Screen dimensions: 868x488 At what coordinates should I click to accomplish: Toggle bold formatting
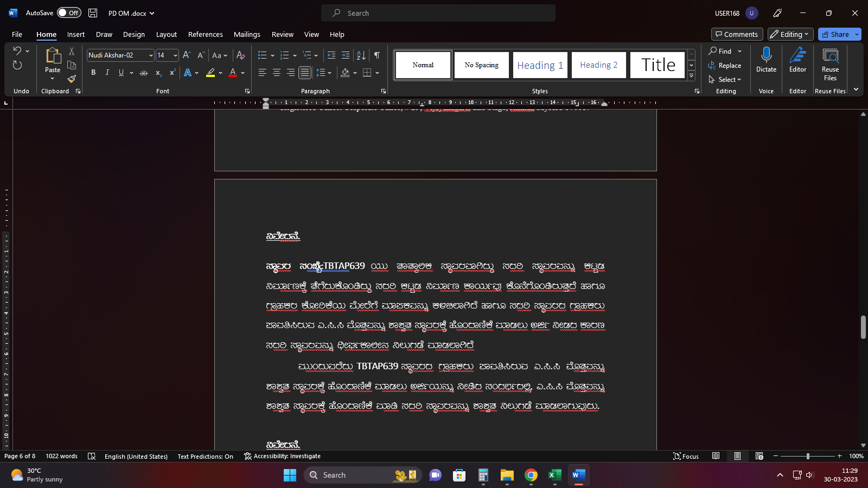pos(93,73)
